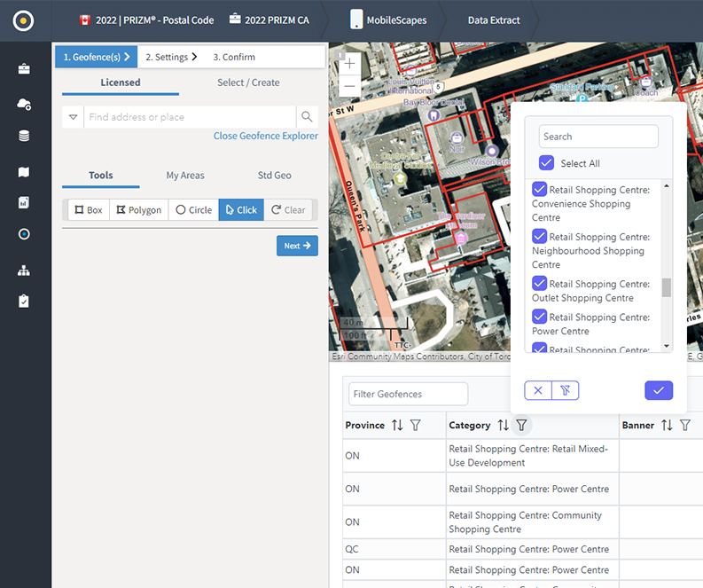This screenshot has width=703, height=588.
Task: Sort by the Province column arrows
Action: (397, 426)
